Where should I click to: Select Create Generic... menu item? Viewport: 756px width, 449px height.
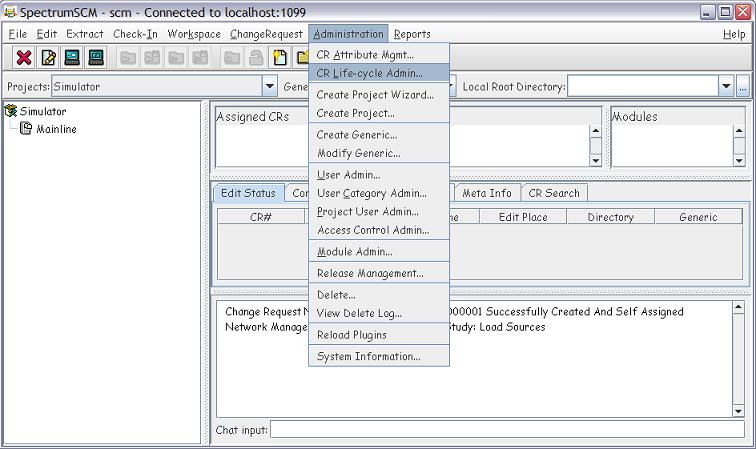click(x=379, y=135)
